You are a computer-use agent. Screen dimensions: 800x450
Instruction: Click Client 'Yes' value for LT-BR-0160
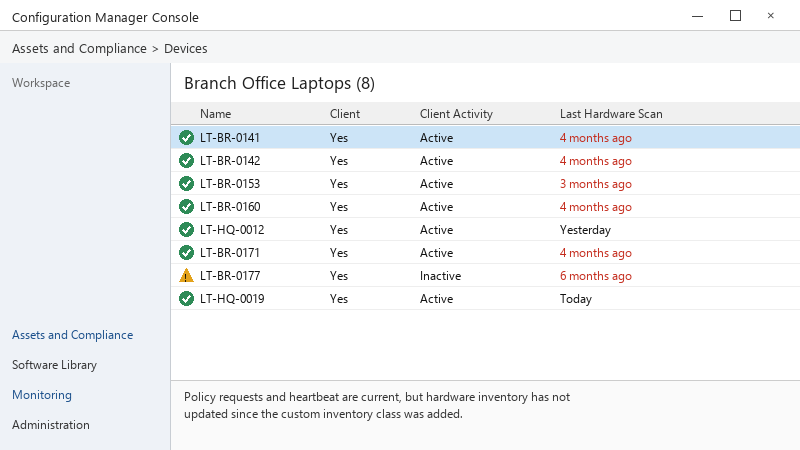pos(339,207)
